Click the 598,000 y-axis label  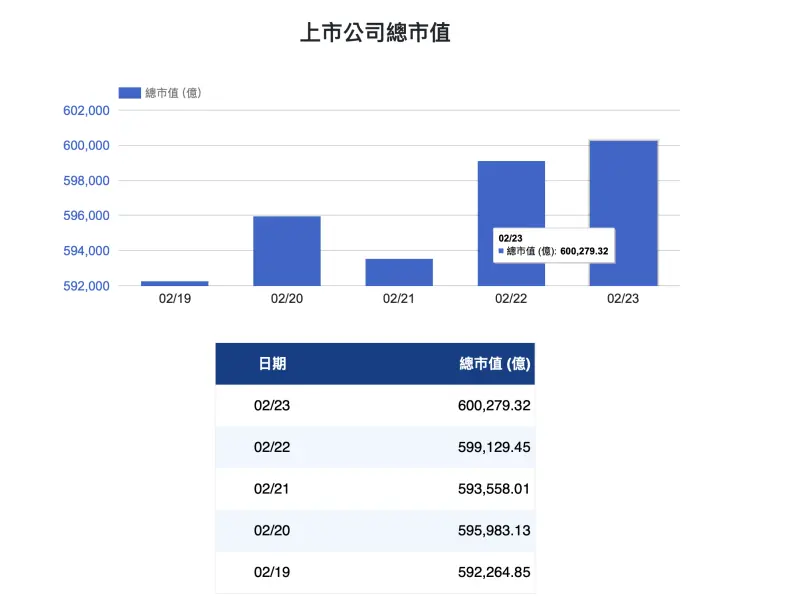pyautogui.click(x=86, y=181)
